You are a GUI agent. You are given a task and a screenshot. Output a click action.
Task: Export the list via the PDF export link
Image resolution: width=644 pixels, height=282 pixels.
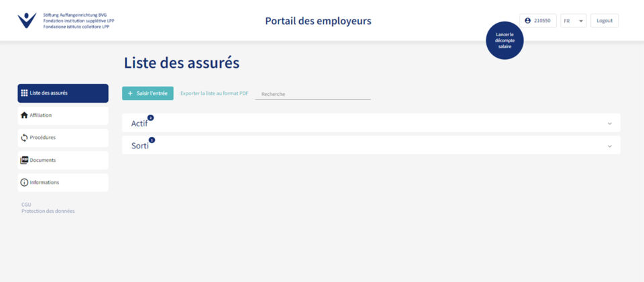coord(214,93)
